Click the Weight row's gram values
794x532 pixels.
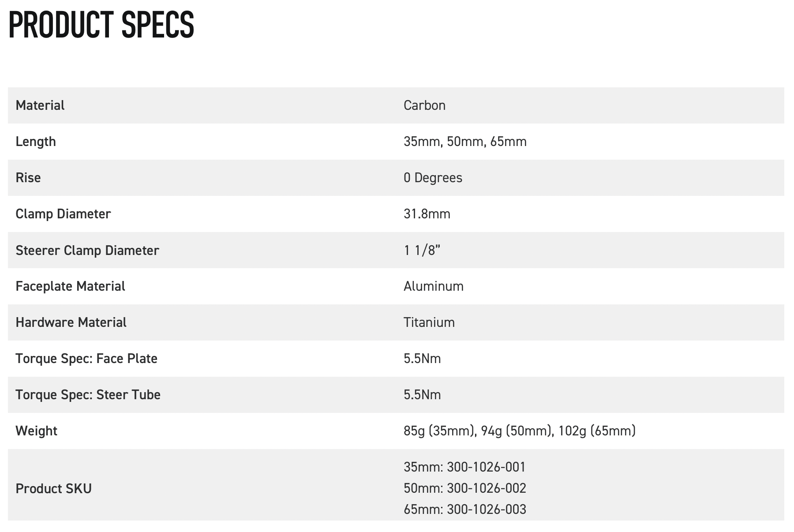coord(519,431)
